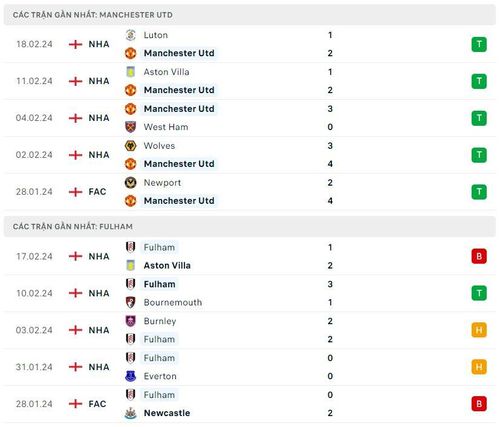
Task: Click the Wolves club crest icon
Action: tap(130, 146)
